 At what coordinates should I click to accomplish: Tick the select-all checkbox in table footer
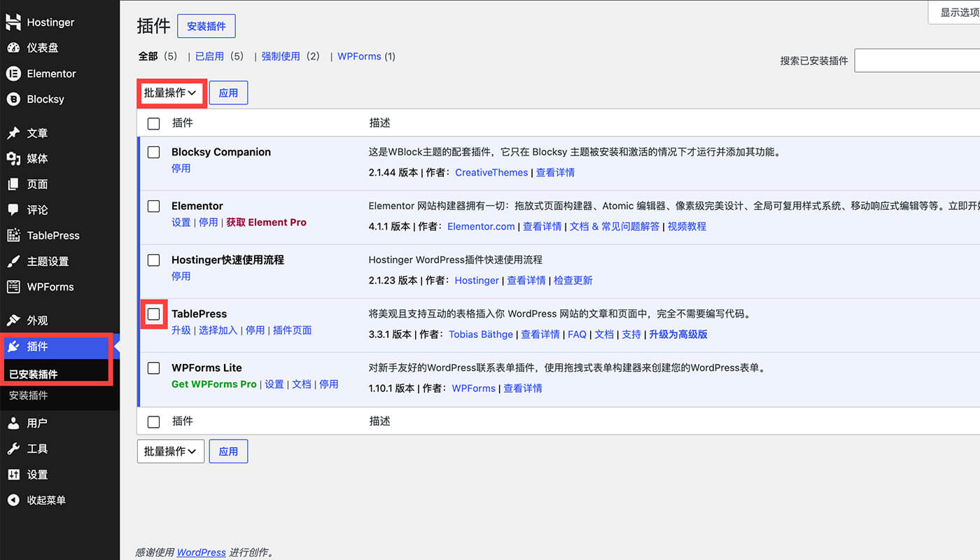coord(154,422)
